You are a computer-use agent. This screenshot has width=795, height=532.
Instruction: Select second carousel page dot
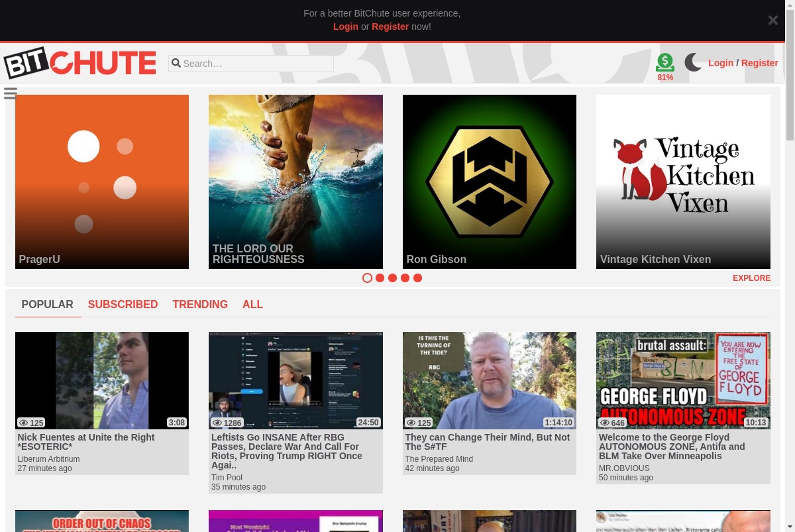[x=380, y=278]
